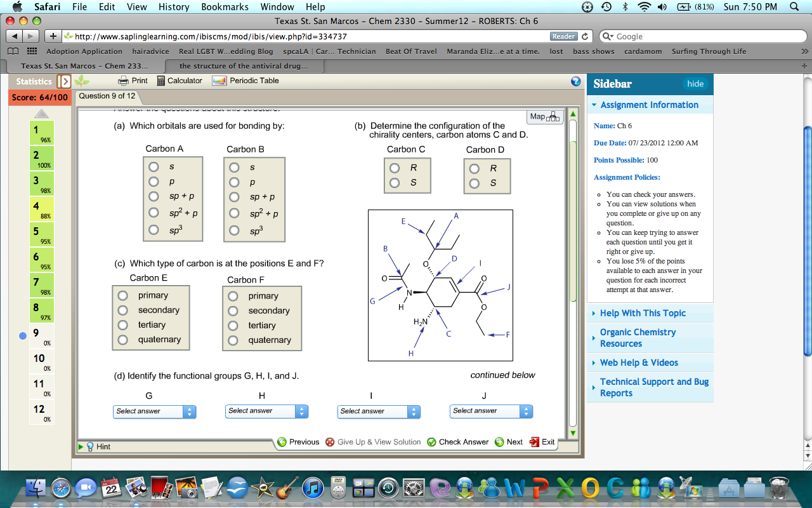Go to the Previous question
Screen dimensions: 812x508
[x=299, y=442]
